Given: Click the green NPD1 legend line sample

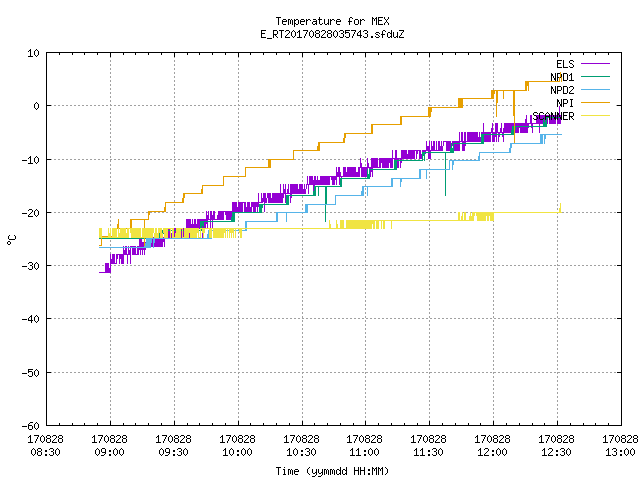Looking at the screenshot, I should point(595,76).
